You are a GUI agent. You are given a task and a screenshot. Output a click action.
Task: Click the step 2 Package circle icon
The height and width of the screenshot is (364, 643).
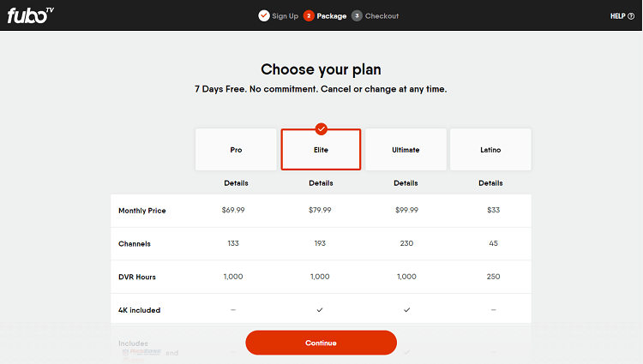point(309,16)
